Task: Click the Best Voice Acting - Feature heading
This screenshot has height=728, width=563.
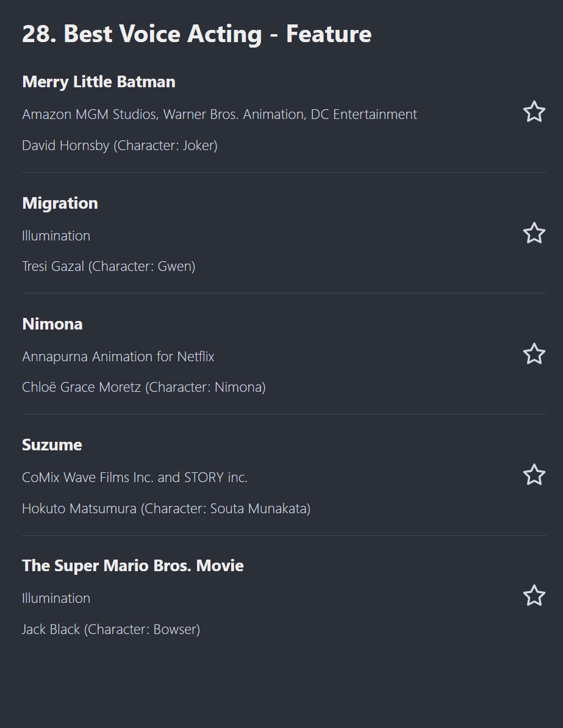Action: (x=196, y=34)
